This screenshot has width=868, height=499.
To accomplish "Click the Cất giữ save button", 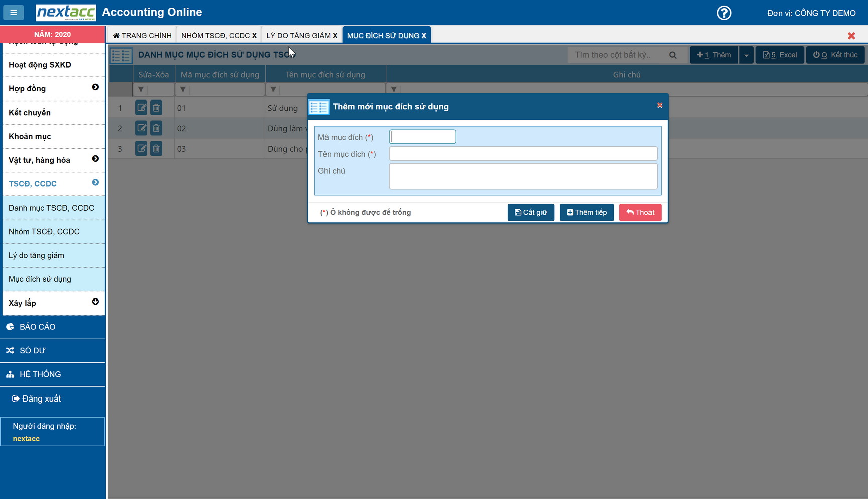I will tap(530, 212).
